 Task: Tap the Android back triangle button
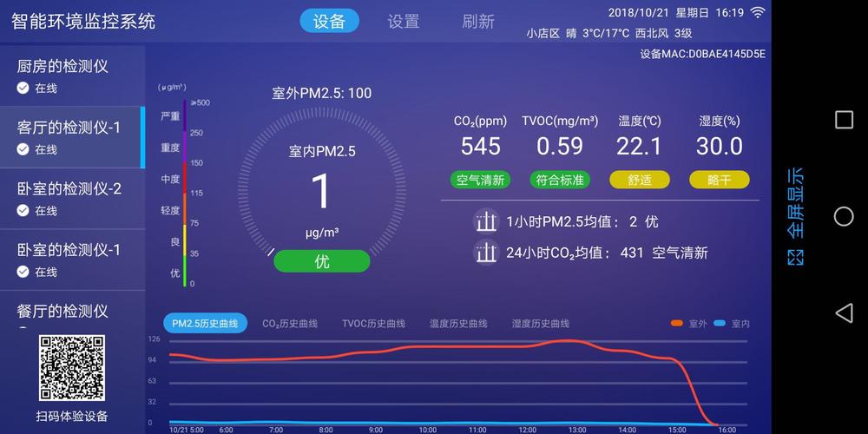844,312
